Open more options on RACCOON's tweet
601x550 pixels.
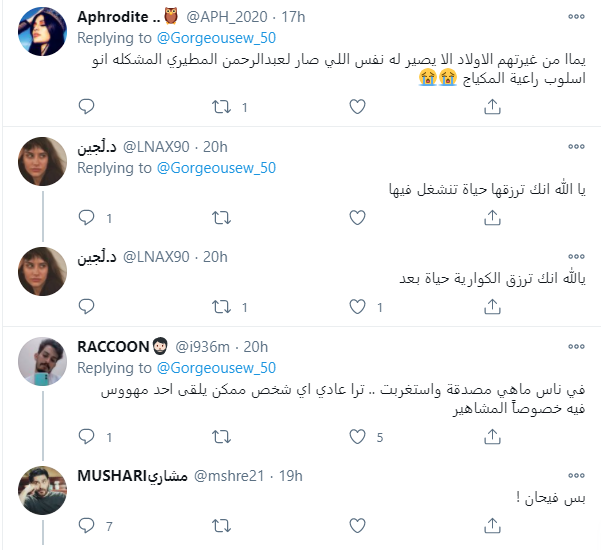click(577, 347)
